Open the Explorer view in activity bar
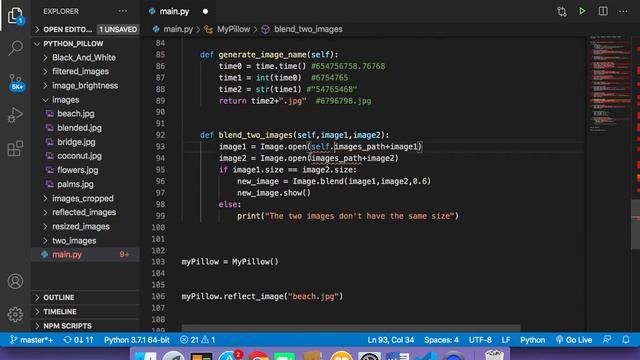Screen dimensions: 640x360 15,15
